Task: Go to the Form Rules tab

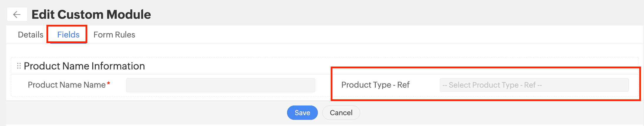Action: 114,35
